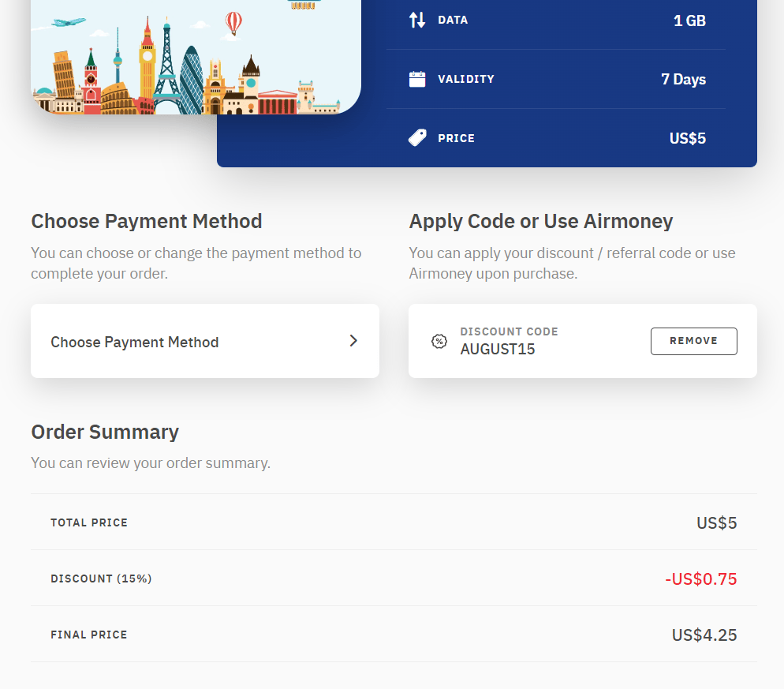Remove the AUGUST15 discount code
Image resolution: width=784 pixels, height=689 pixels.
(x=693, y=341)
